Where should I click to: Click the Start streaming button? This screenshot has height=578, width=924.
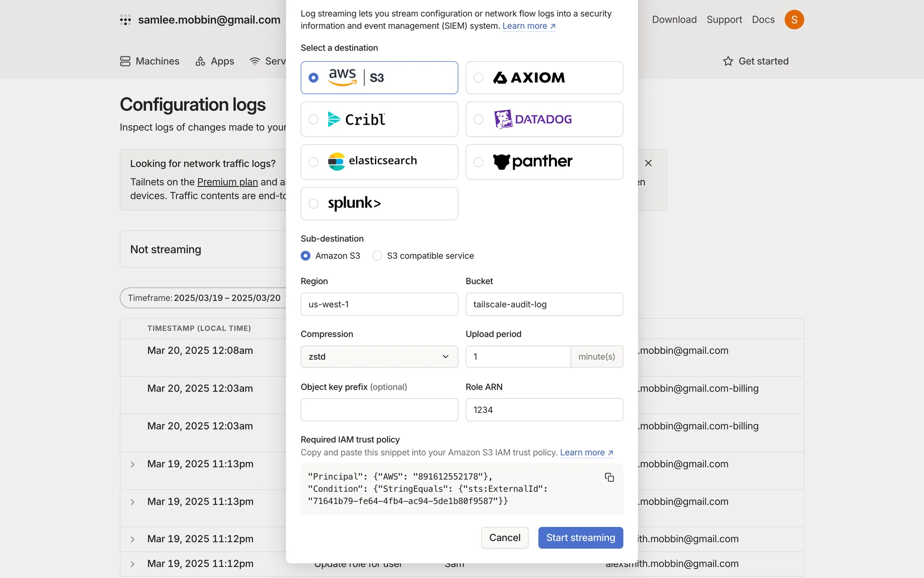point(580,538)
